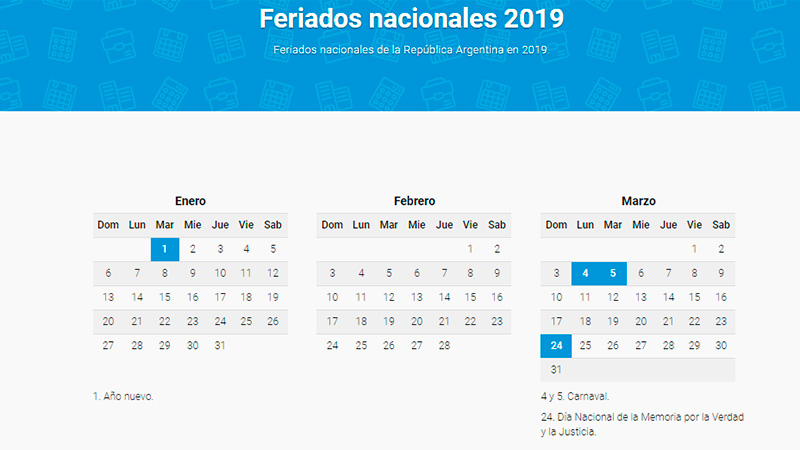Click the '4 y 5. Carnaval.' note
Image resolution: width=800 pixels, height=450 pixels.
tap(575, 396)
